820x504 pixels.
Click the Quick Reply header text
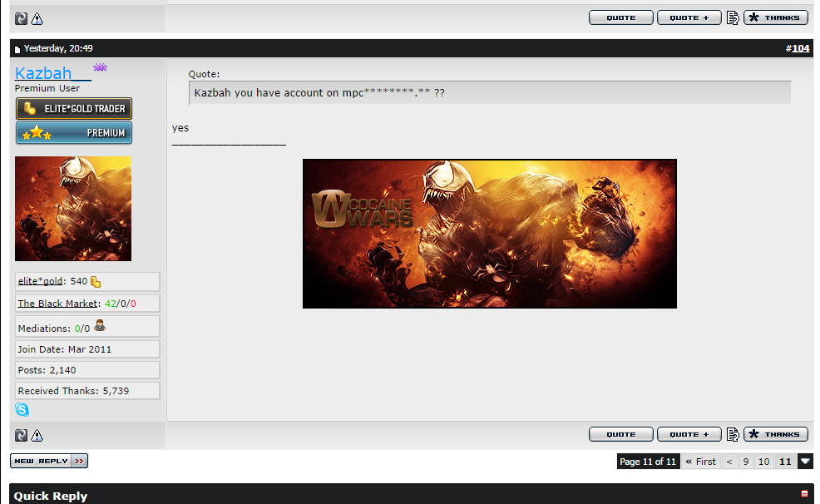coord(50,496)
